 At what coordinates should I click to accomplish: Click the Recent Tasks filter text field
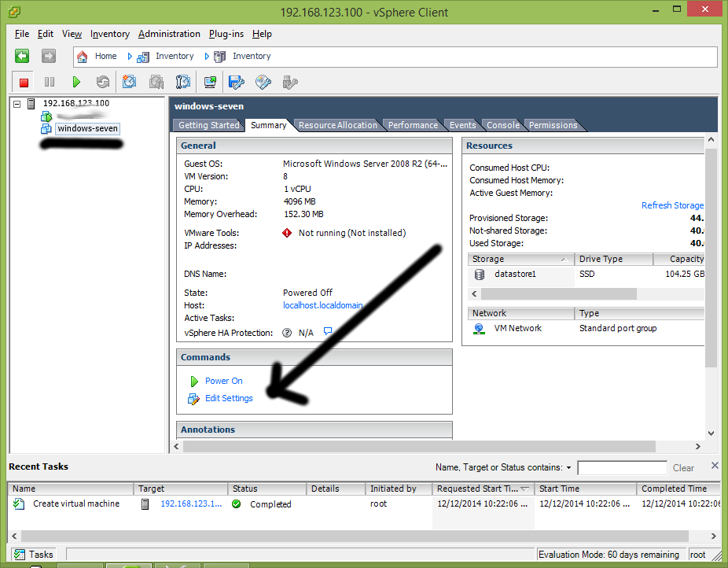point(622,467)
